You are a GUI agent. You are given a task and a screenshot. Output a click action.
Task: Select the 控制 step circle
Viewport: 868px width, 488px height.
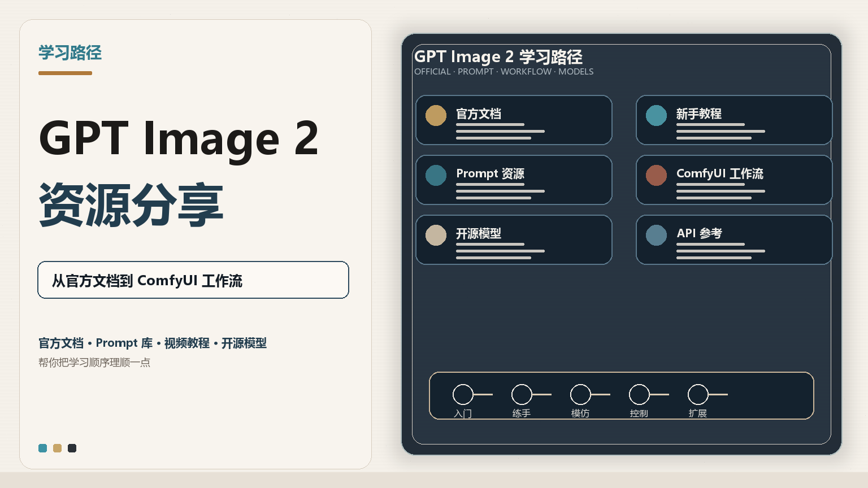pyautogui.click(x=639, y=394)
